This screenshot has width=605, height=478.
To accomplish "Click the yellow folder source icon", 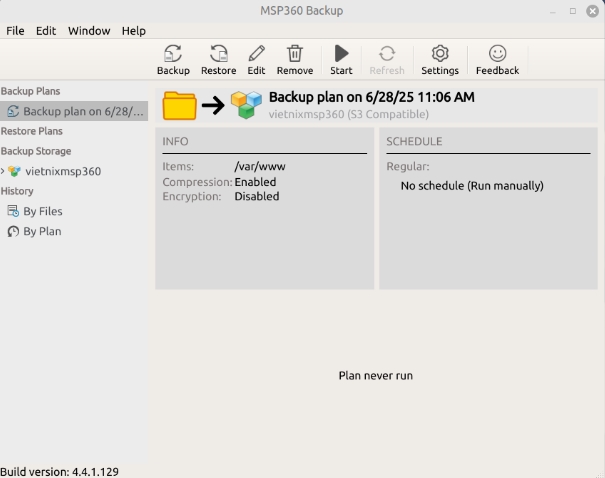I will pyautogui.click(x=179, y=105).
